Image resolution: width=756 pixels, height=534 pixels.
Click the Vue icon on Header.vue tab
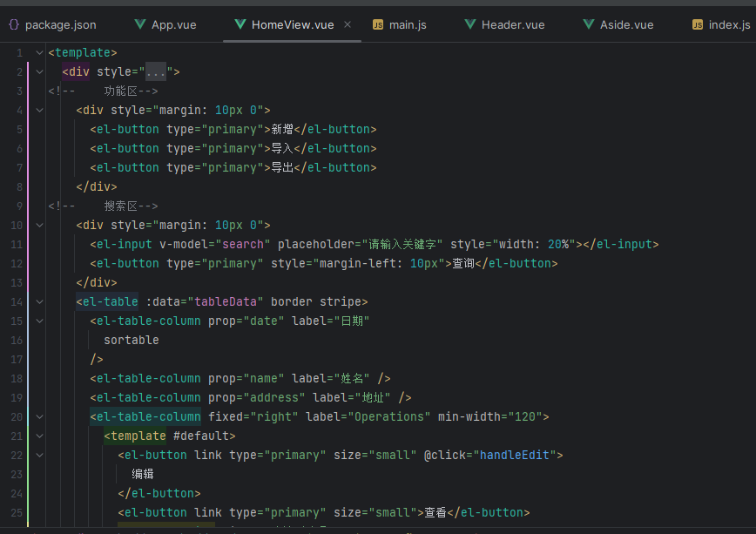coord(470,24)
